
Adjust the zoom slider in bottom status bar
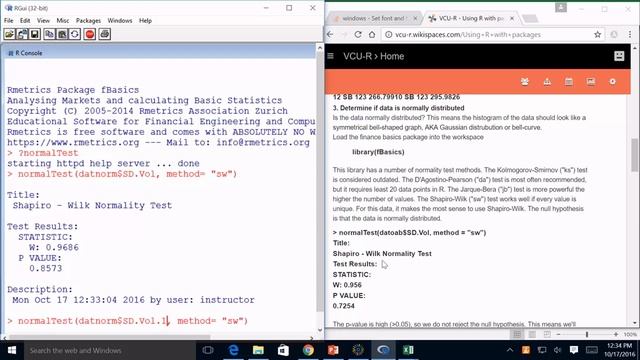coord(587,334)
